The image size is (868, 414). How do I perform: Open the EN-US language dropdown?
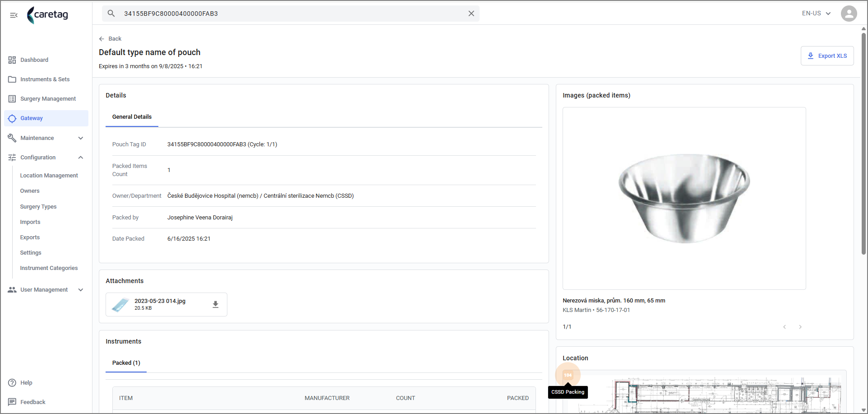tap(816, 14)
